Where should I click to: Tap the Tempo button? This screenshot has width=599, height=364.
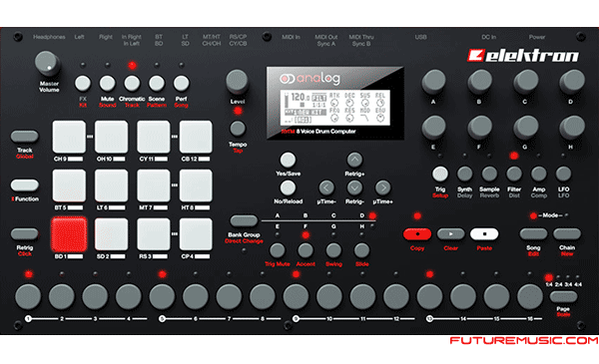(238, 129)
